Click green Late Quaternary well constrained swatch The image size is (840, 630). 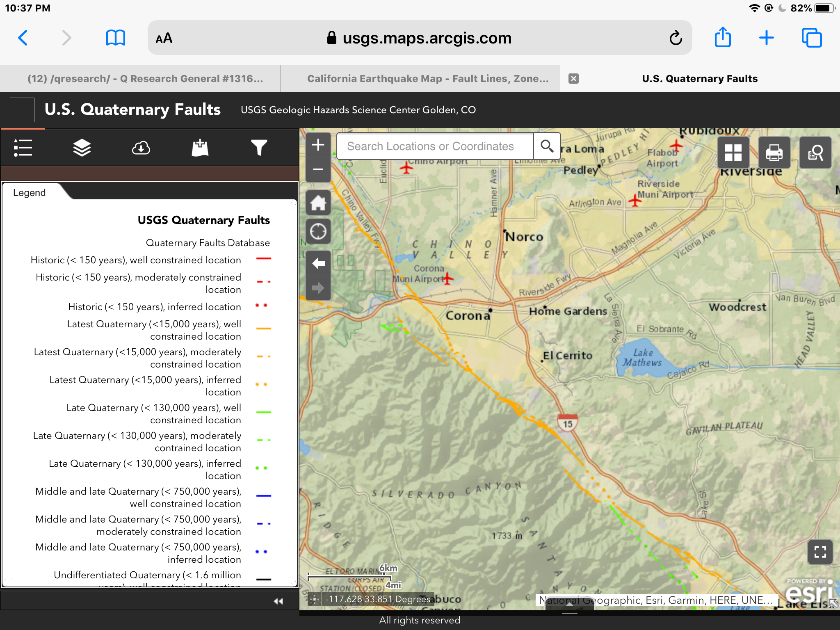[x=263, y=412]
